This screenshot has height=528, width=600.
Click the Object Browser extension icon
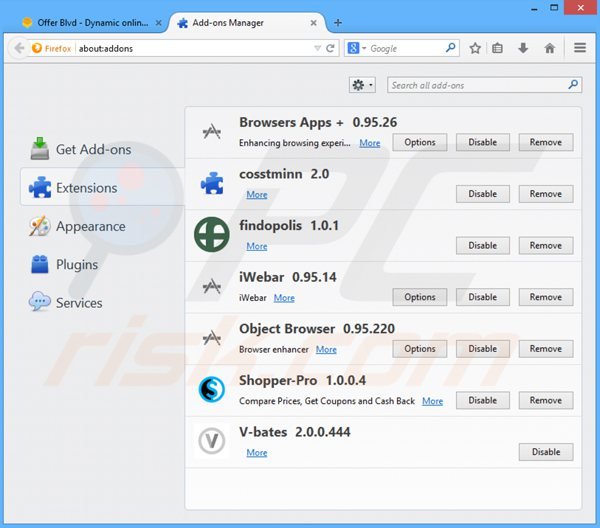pyautogui.click(x=212, y=338)
